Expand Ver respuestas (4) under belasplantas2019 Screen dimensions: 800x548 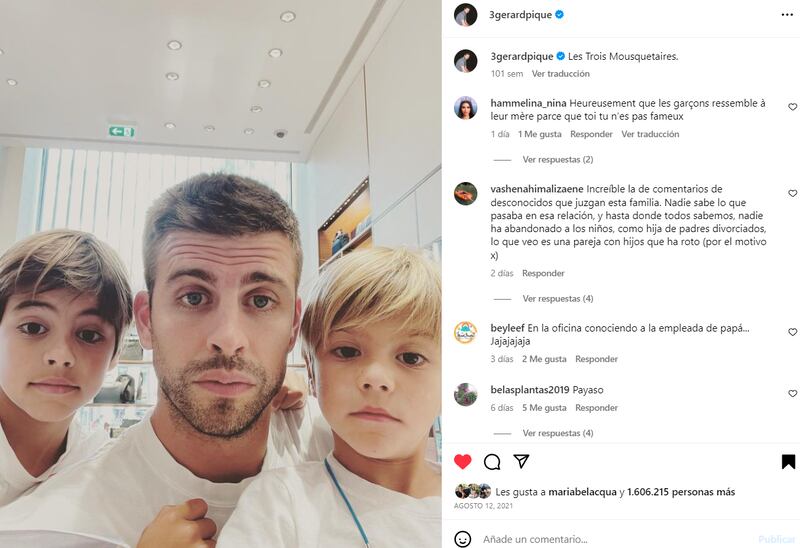click(558, 433)
